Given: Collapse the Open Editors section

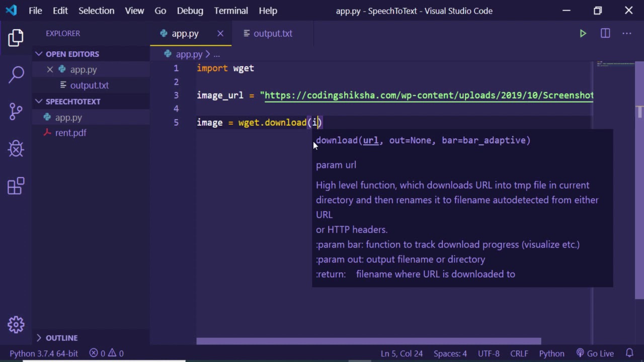Looking at the screenshot, I should tap(72, 54).
